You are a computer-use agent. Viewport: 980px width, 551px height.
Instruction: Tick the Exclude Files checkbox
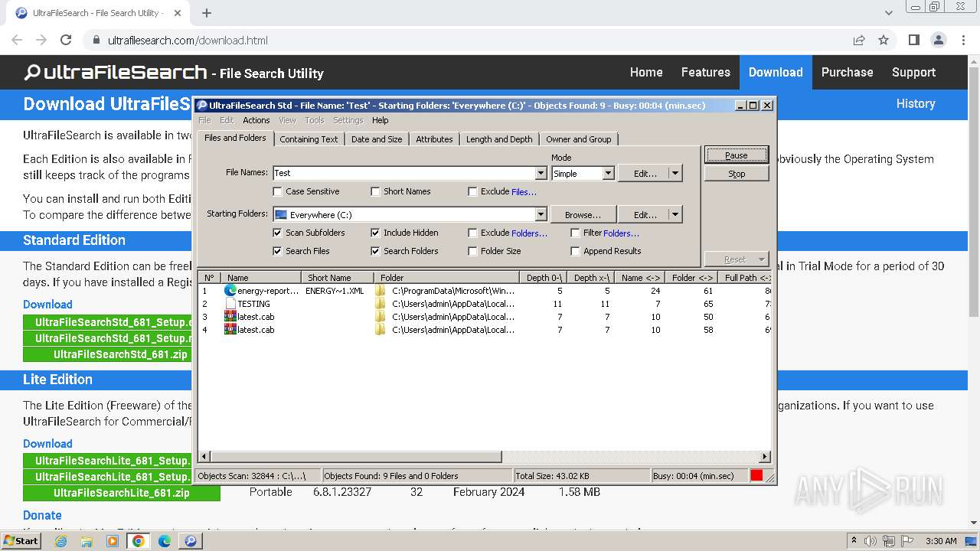point(472,191)
